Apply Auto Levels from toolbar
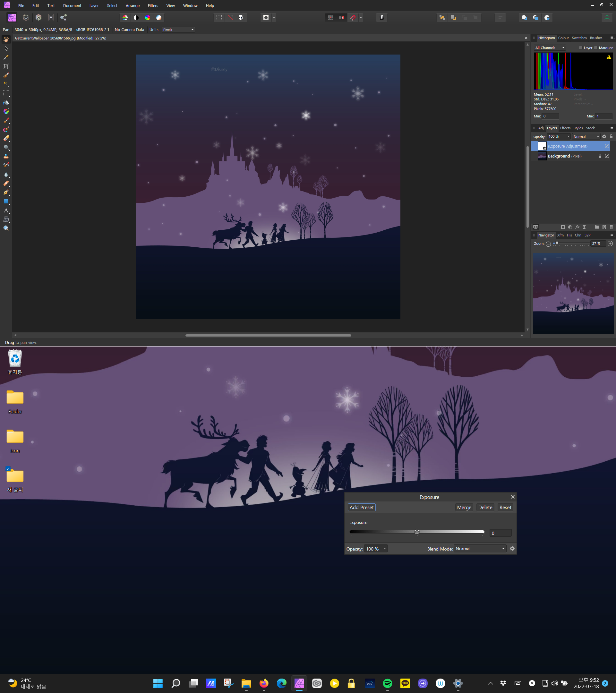The width and height of the screenshot is (616, 693). [x=125, y=18]
